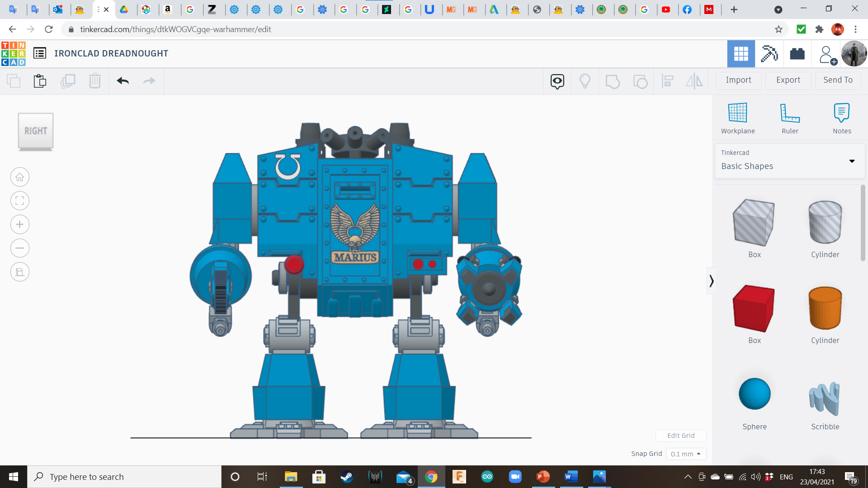Image resolution: width=868 pixels, height=488 pixels.
Task: Click the Align tool icon
Action: [x=668, y=81]
